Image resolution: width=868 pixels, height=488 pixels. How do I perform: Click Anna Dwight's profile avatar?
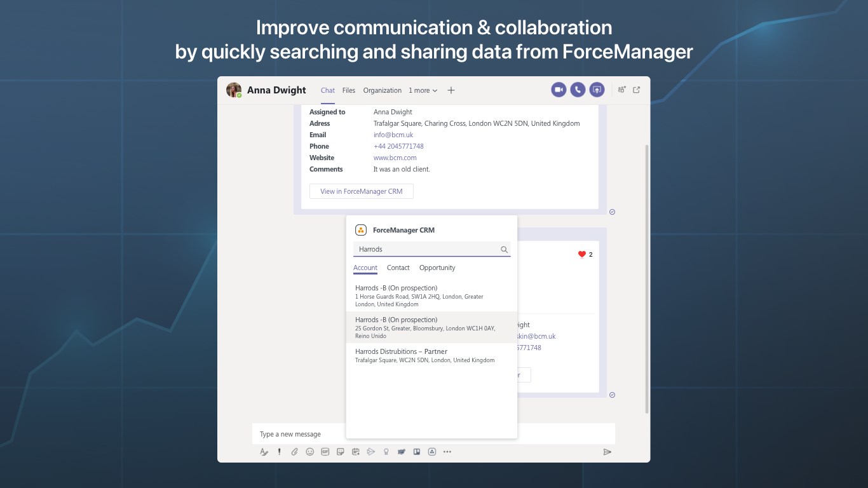click(x=234, y=90)
